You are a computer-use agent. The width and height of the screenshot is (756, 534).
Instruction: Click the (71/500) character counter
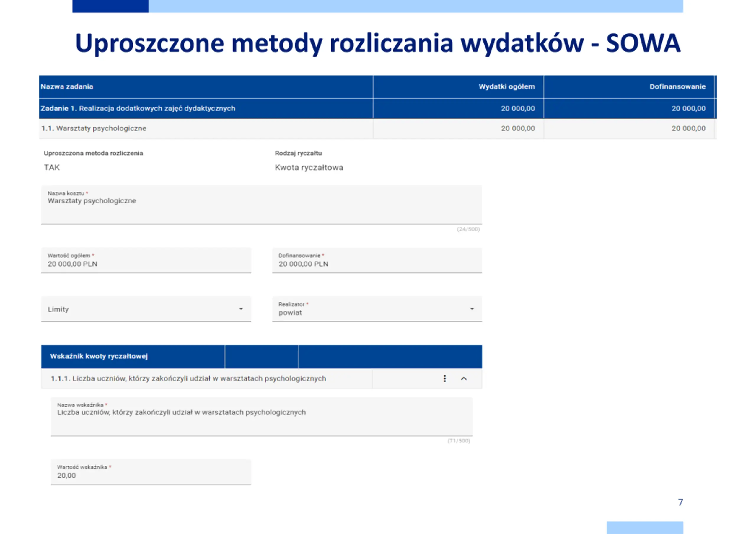459,441
